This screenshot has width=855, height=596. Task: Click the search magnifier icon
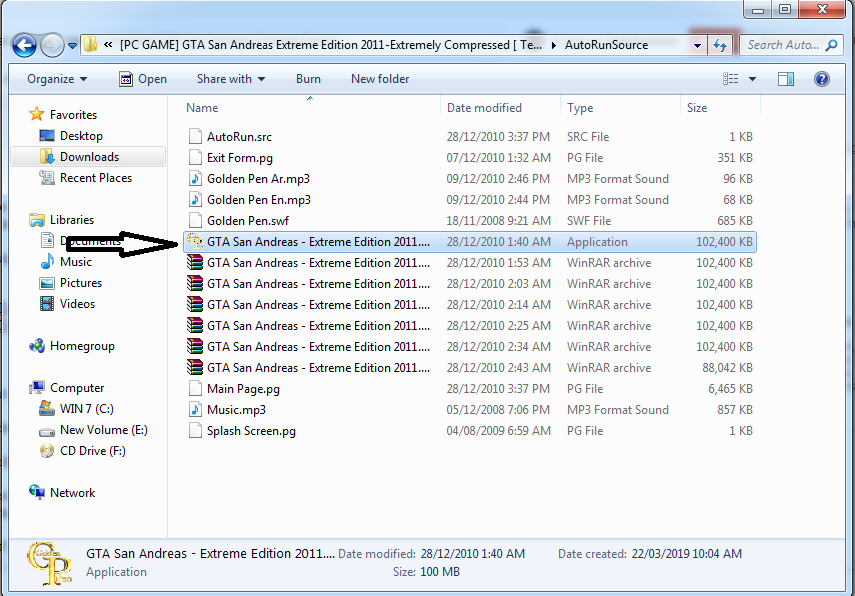click(832, 45)
